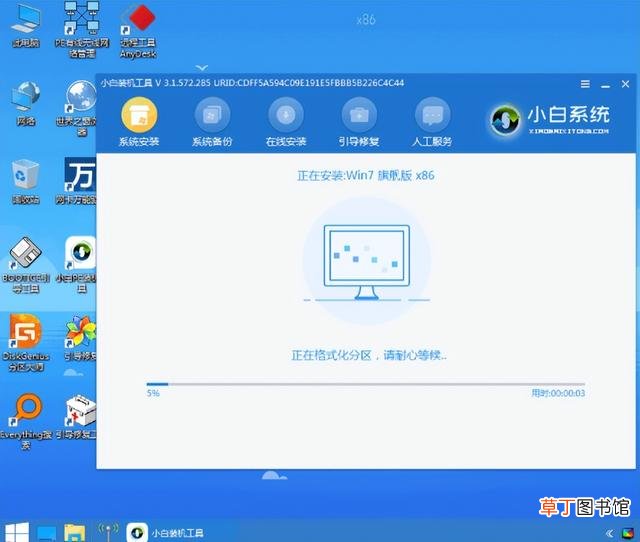Select 小白装机工具 taskbar button
The image size is (640, 542).
(166, 533)
